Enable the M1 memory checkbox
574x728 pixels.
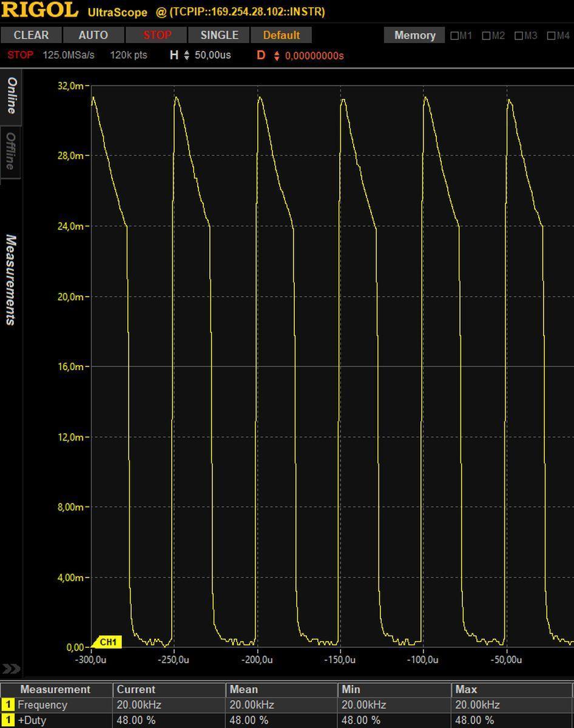click(454, 36)
